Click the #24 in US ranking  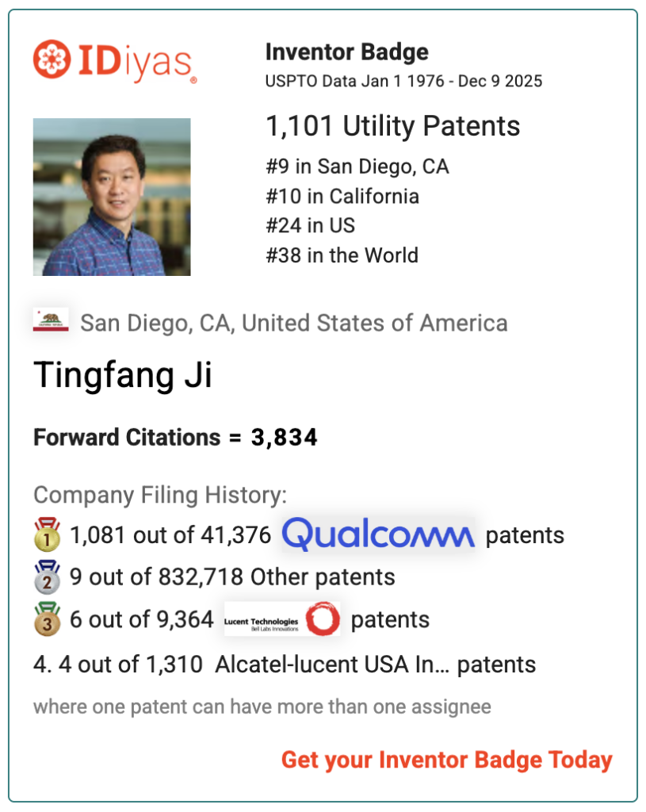tap(310, 226)
